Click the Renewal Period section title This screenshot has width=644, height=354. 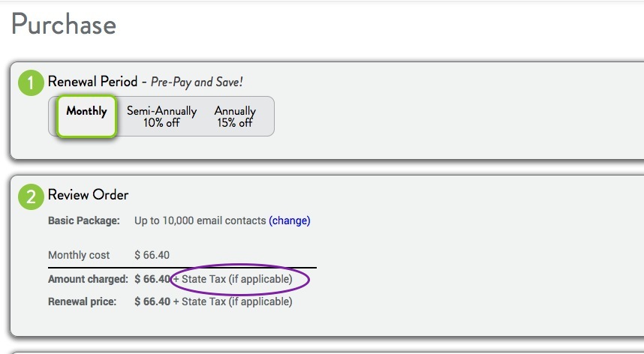(x=92, y=81)
